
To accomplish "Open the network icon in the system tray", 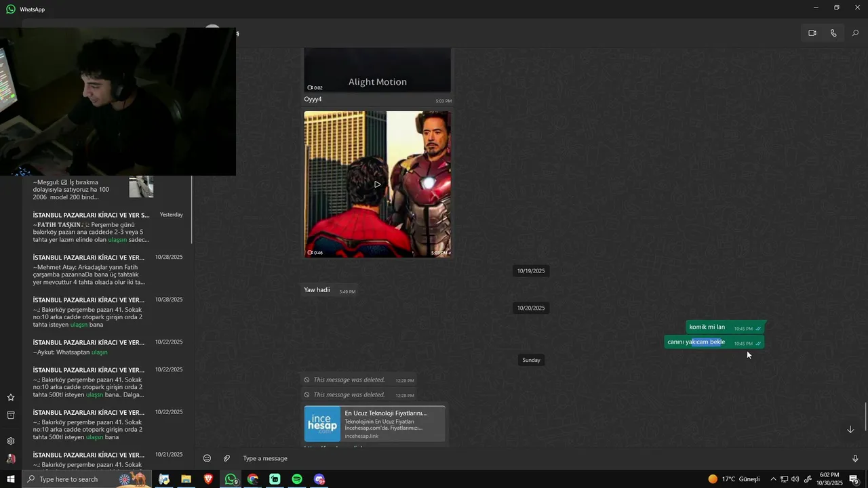I will pos(784,479).
